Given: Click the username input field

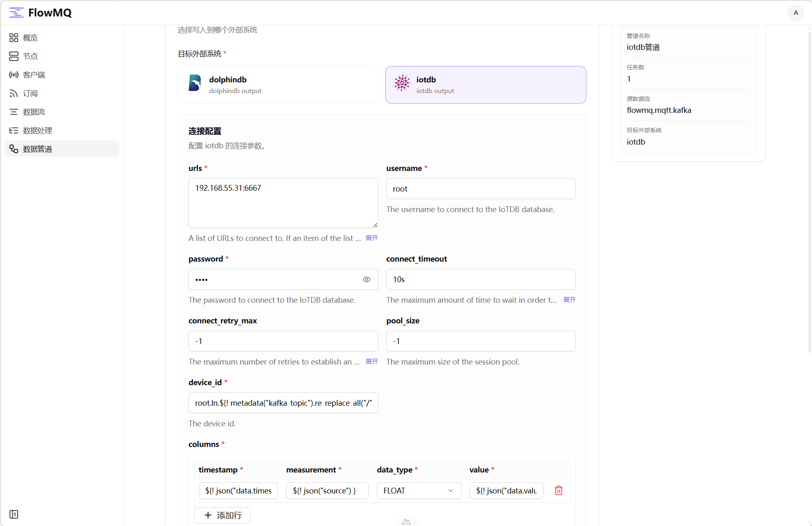Looking at the screenshot, I should 480,189.
